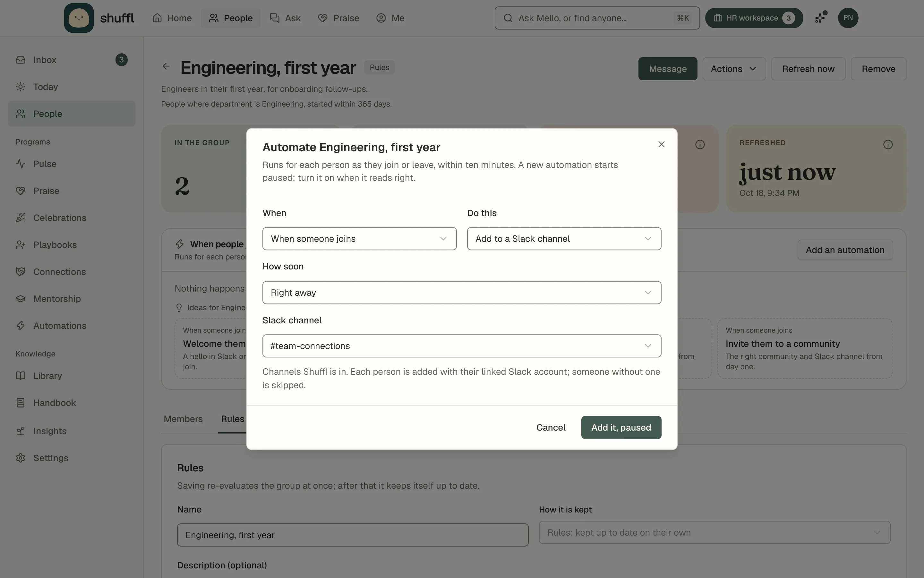Image resolution: width=924 pixels, height=578 pixels.
Task: Open Celebrations in sidebar
Action: (x=72, y=217)
